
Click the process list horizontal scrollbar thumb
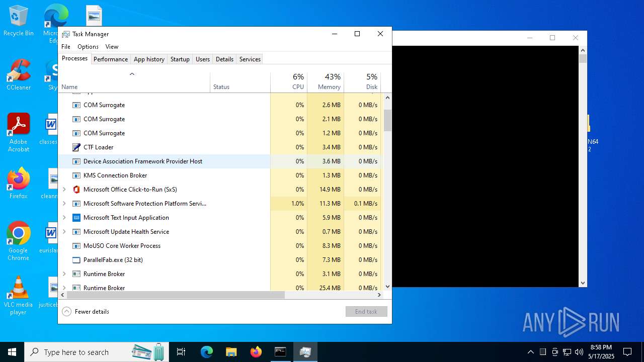pos(176,295)
